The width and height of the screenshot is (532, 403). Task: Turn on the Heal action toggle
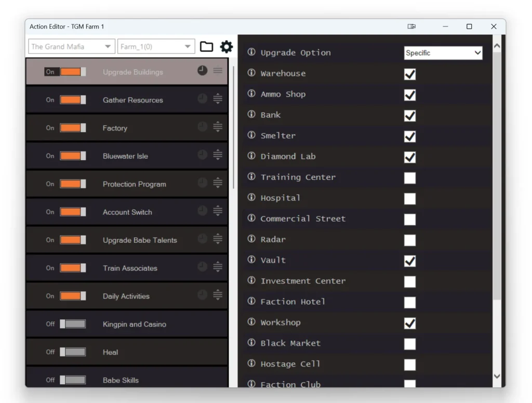(x=73, y=352)
